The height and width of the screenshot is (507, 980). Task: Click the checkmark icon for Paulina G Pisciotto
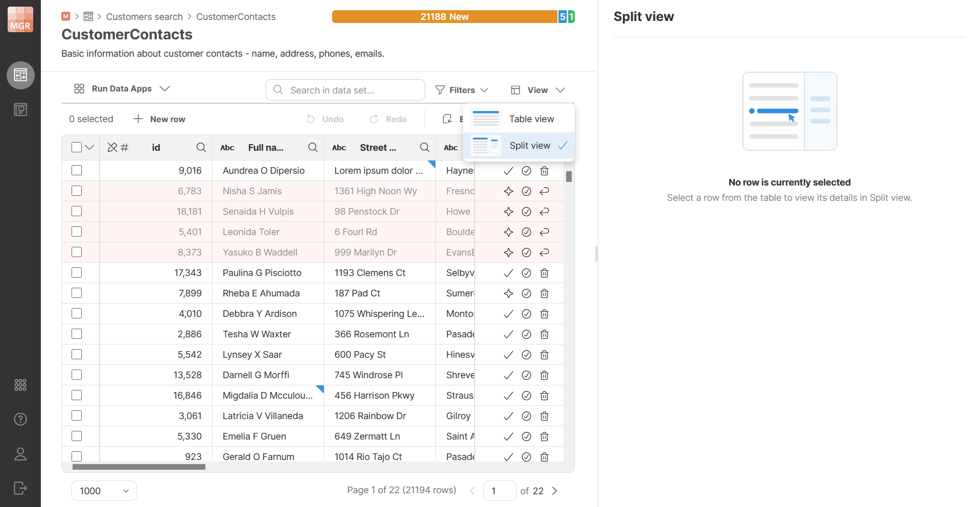click(x=508, y=273)
